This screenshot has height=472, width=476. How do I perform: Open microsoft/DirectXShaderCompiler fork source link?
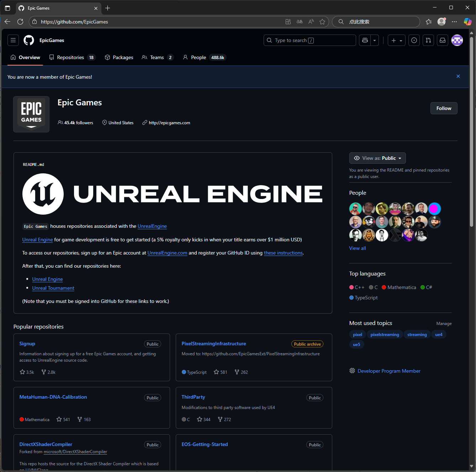75,452
